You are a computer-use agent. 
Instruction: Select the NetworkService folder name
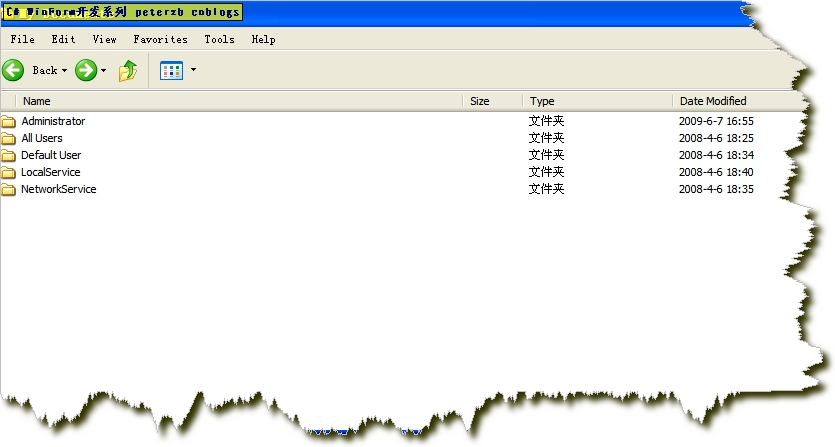click(59, 190)
